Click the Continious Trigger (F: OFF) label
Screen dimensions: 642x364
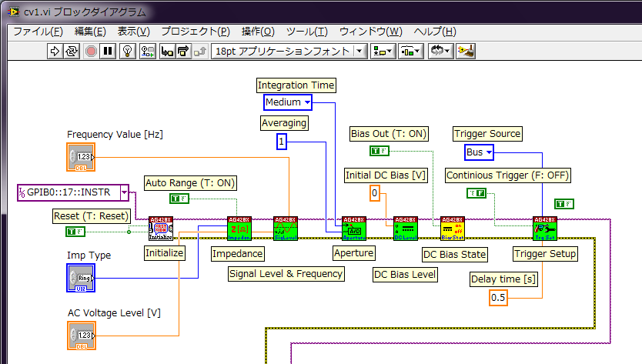click(508, 175)
